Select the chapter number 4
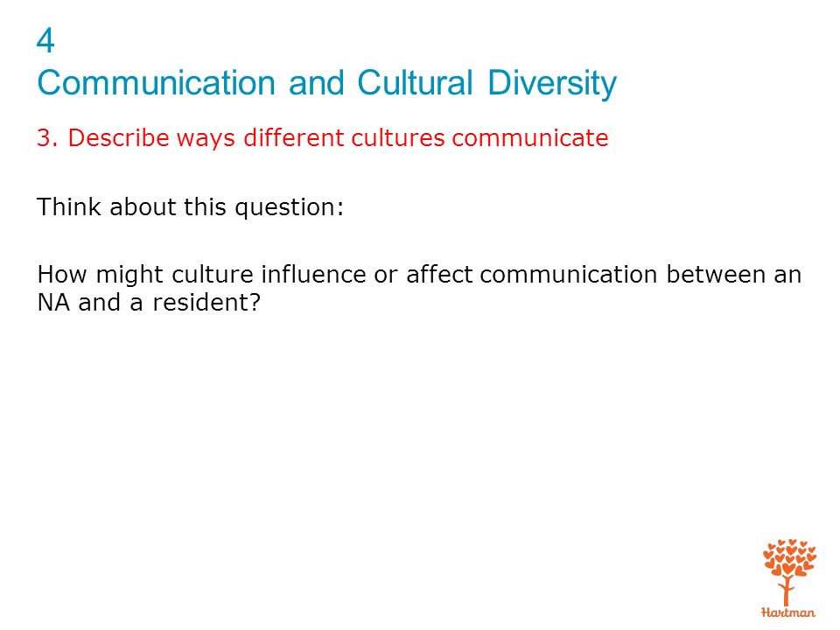The height and width of the screenshot is (630, 840). pos(45,41)
